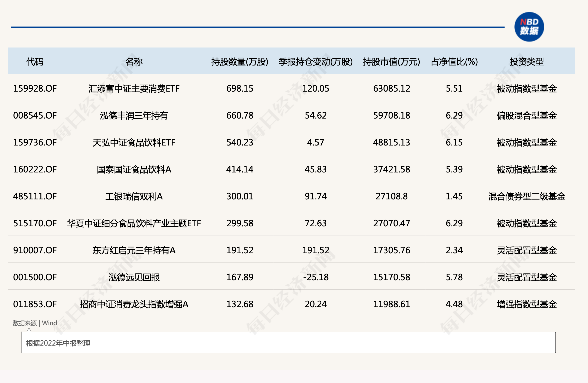
Task: Click 混合债券型二级基金 type cell
Action: coord(526,196)
